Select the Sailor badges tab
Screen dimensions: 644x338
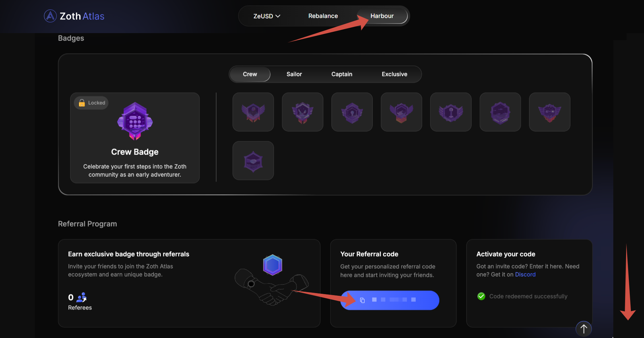[294, 74]
